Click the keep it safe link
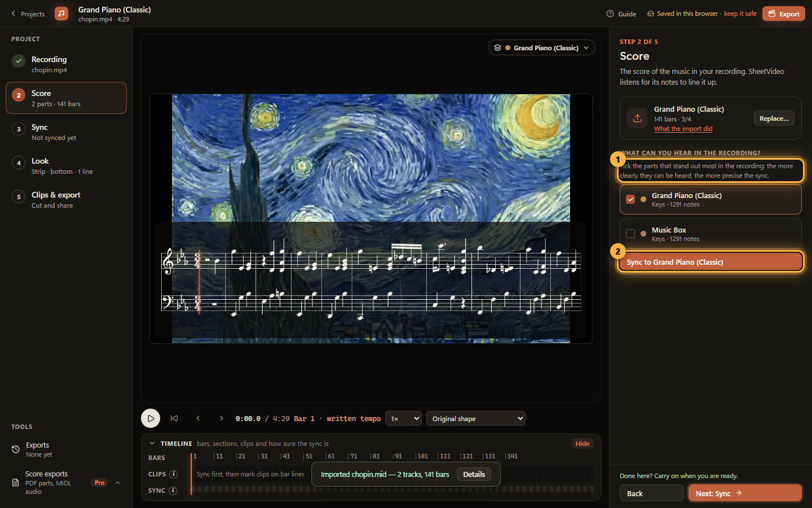 [x=740, y=14]
